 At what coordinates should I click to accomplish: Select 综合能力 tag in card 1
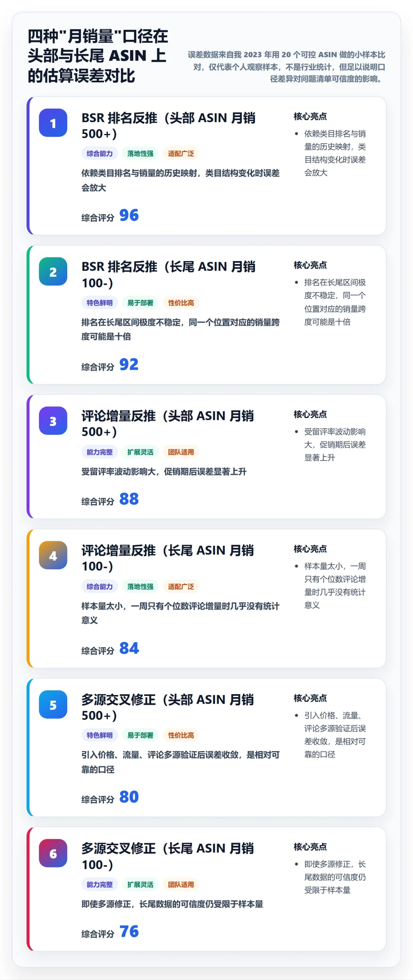pos(100,154)
